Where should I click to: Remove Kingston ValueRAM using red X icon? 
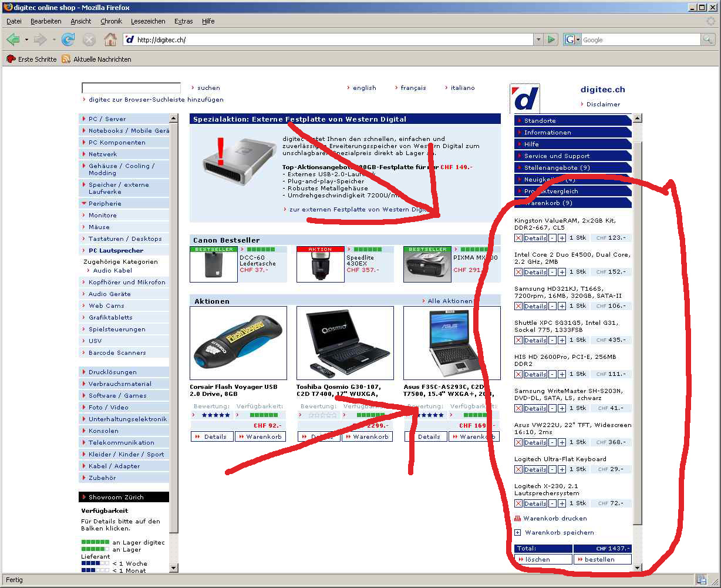coord(518,238)
